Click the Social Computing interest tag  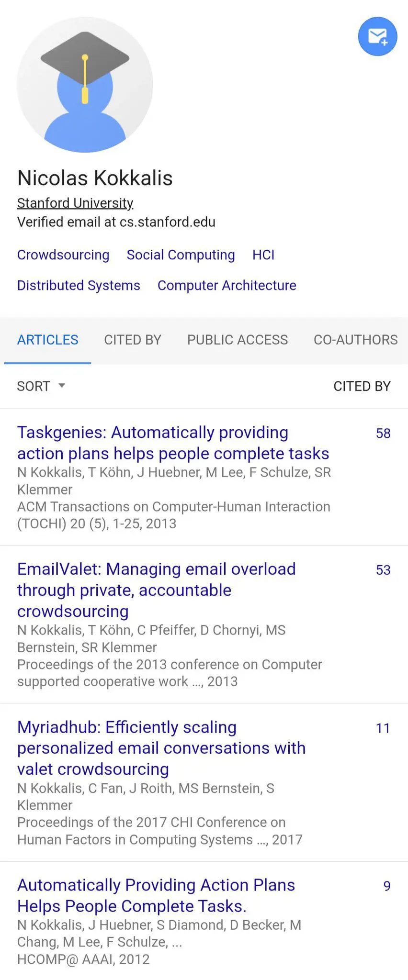[x=181, y=255]
